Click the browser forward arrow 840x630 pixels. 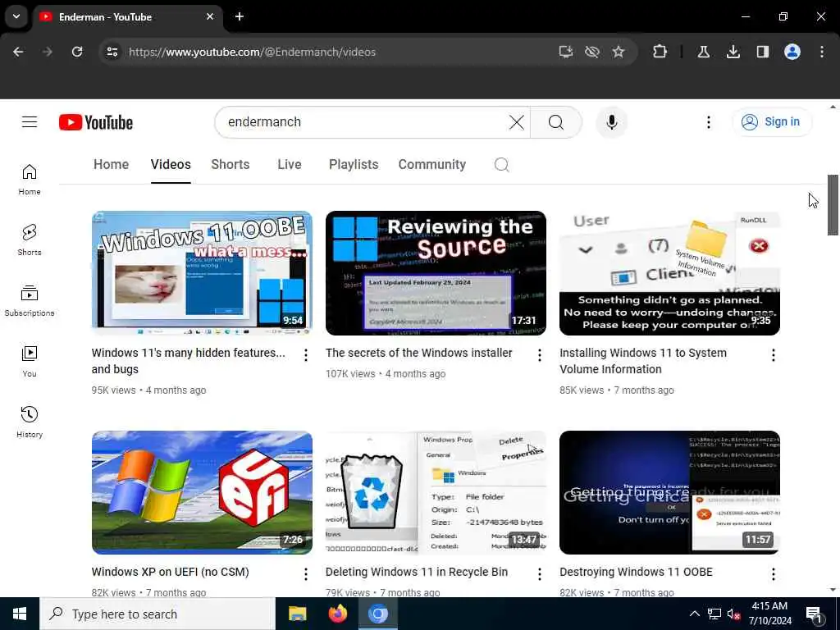[48, 52]
